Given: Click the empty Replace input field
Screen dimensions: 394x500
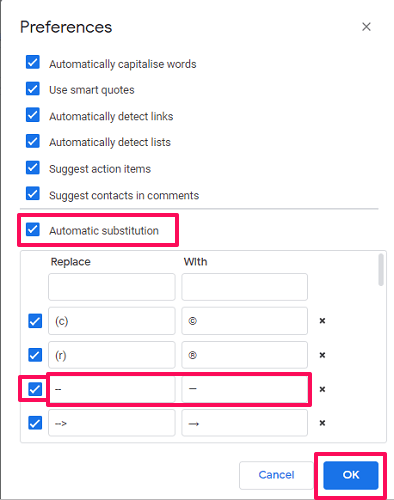Looking at the screenshot, I should tap(112, 287).
